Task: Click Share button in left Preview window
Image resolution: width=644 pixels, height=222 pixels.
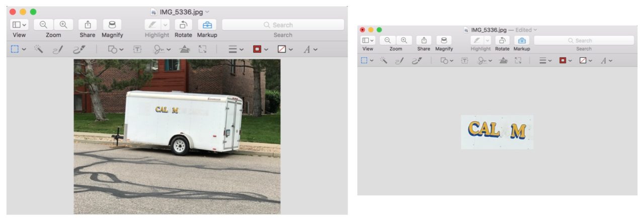Action: [x=88, y=25]
